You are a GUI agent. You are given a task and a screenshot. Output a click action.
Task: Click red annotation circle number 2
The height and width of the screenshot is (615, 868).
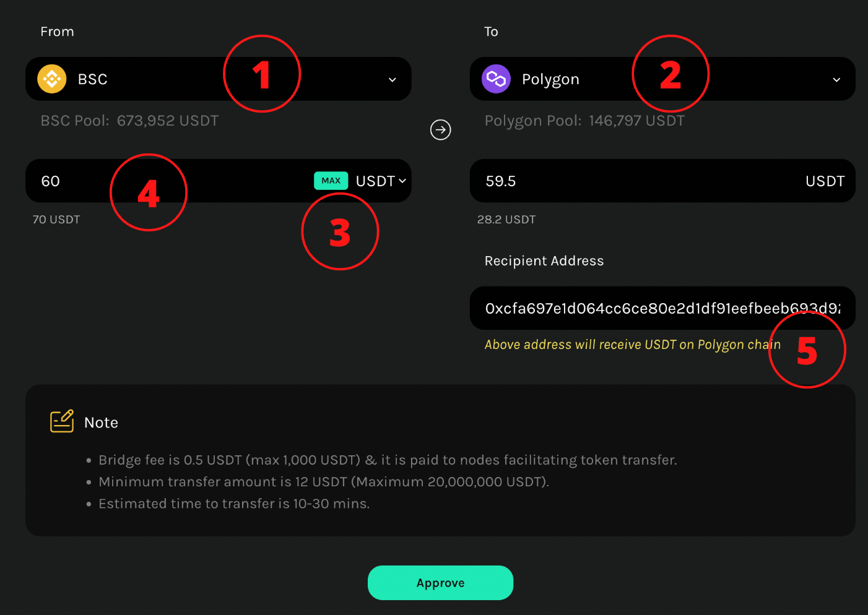pyautogui.click(x=671, y=74)
